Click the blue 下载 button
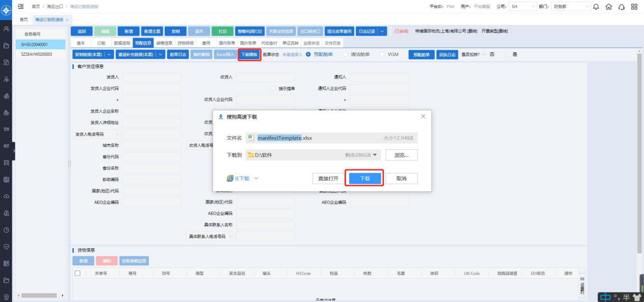644x302 pixels. 364,179
